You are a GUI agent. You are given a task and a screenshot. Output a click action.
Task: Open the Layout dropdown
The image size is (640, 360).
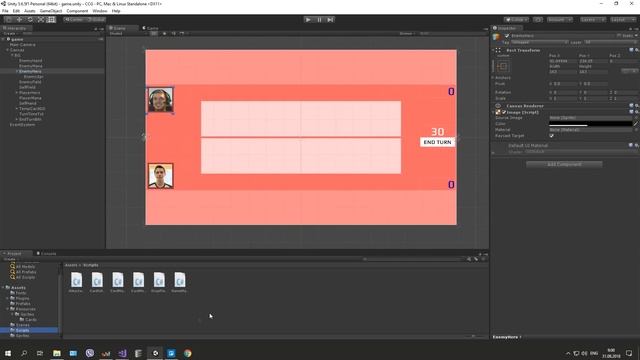623,20
